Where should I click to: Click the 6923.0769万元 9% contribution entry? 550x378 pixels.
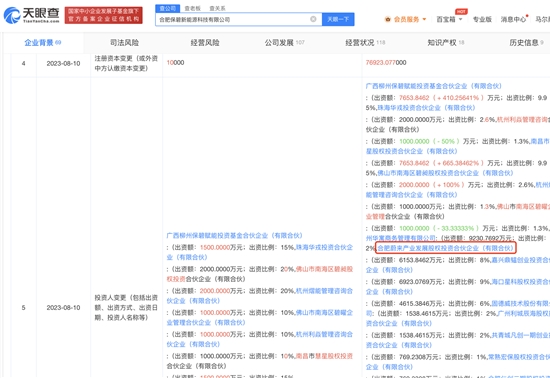pos(428,282)
